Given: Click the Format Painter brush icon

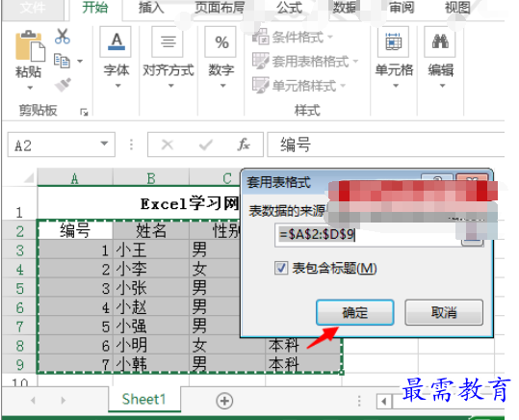Looking at the screenshot, I should (x=63, y=85).
